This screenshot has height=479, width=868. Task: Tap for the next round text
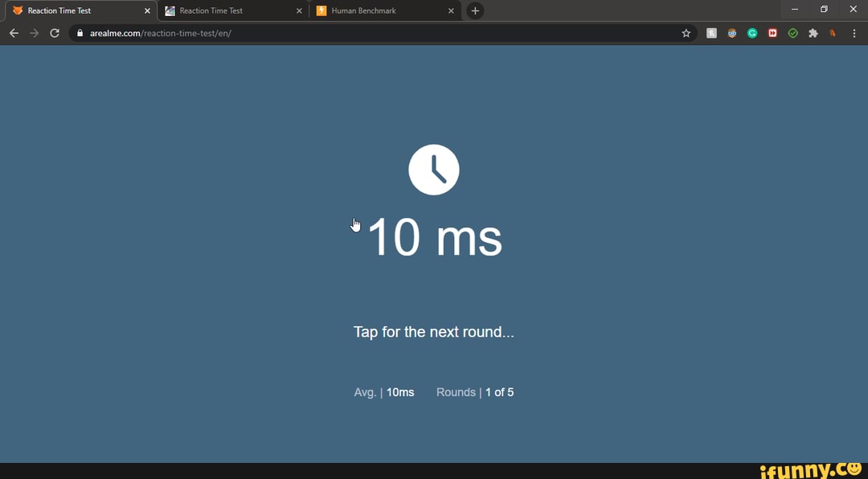[x=433, y=332]
